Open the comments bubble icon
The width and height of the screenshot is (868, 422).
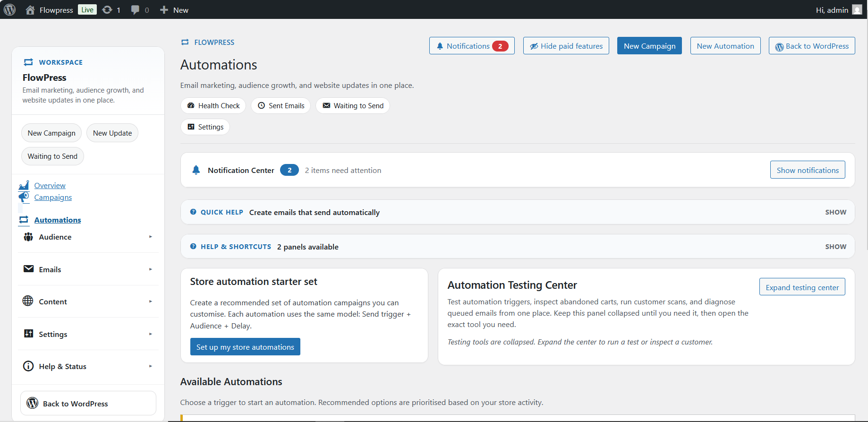(x=135, y=10)
